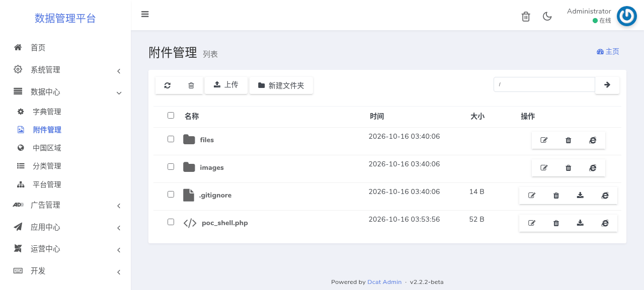Expand the 广告管理 sidebar menu
The width and height of the screenshot is (644, 290).
65,205
